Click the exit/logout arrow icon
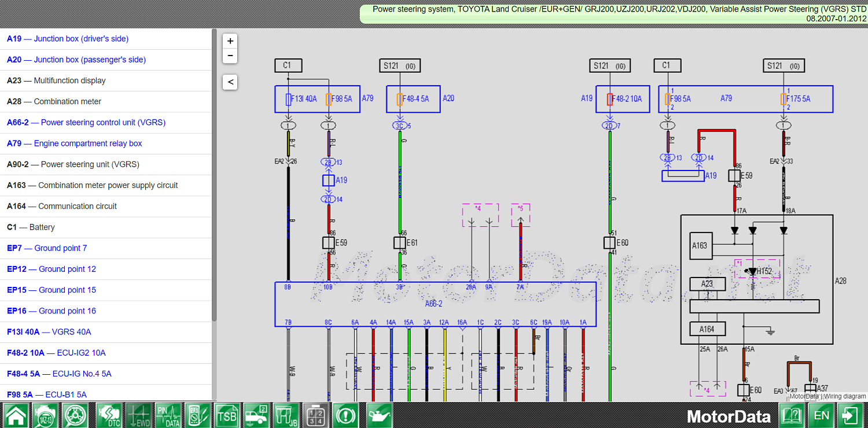This screenshot has width=868, height=428. pyautogui.click(x=851, y=415)
